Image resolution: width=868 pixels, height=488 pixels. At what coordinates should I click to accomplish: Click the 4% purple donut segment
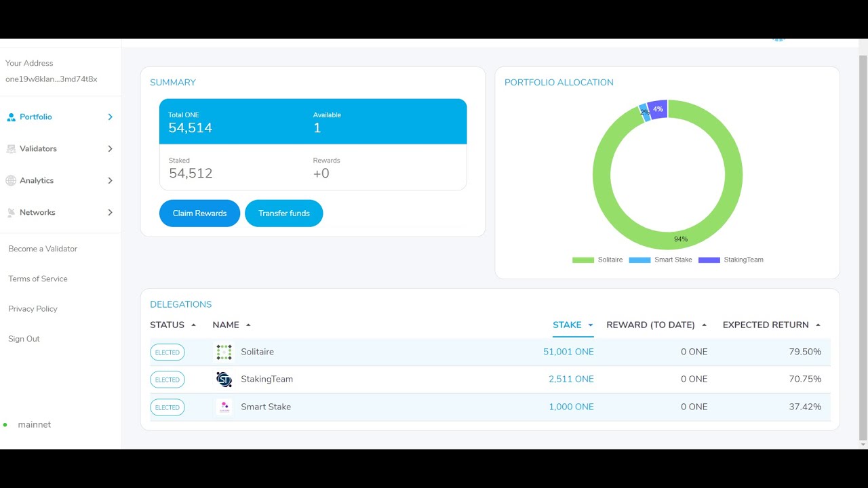point(658,109)
